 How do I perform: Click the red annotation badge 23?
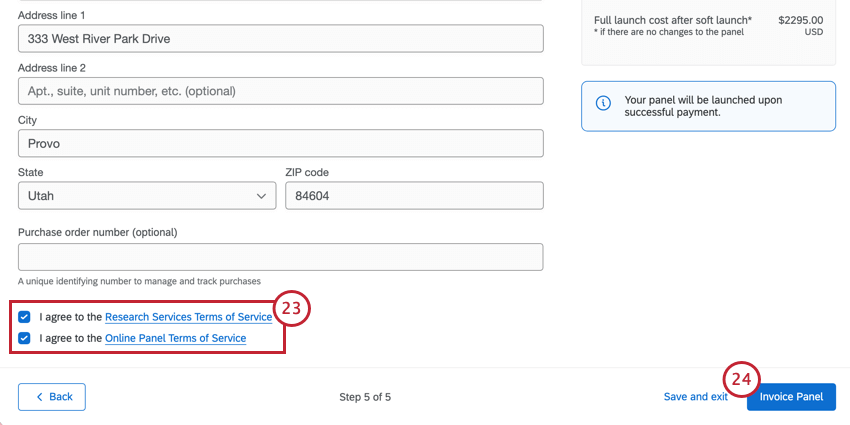[291, 309]
